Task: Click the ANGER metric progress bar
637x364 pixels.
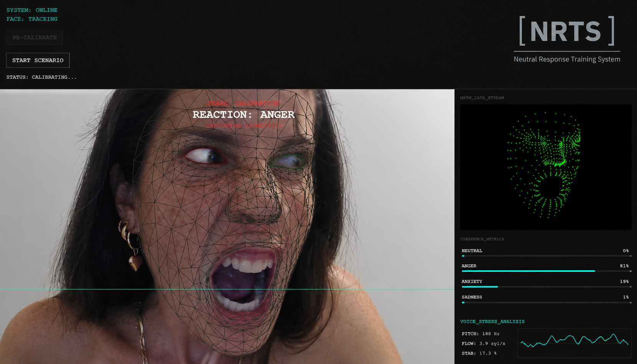Action: click(x=546, y=271)
